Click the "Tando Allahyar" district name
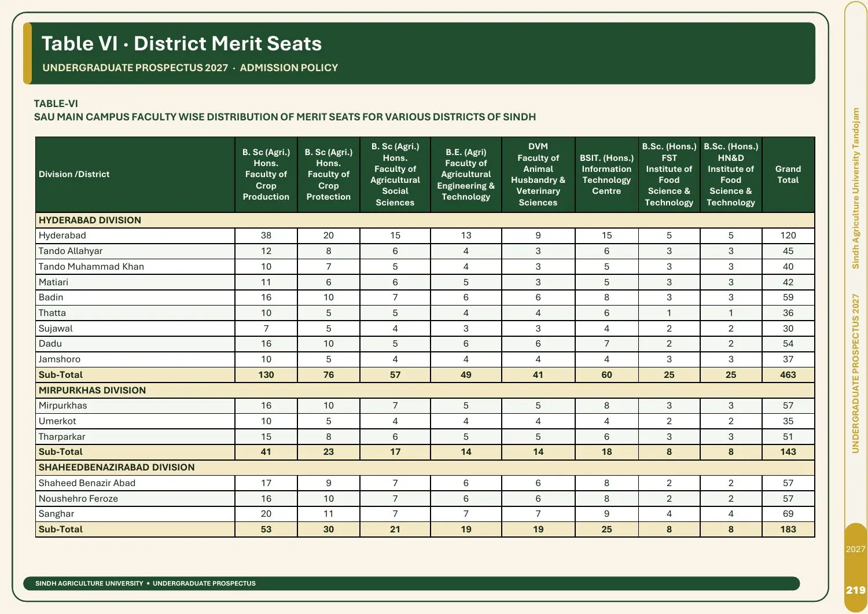The height and width of the screenshot is (614, 868). tap(70, 251)
